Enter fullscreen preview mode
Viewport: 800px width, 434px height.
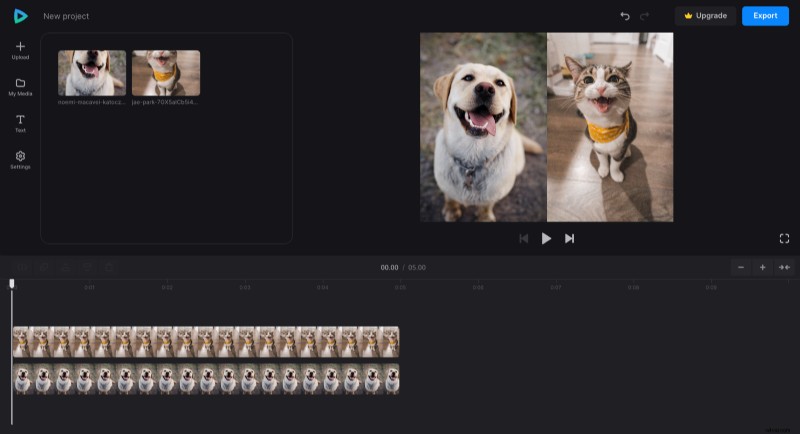coord(784,238)
